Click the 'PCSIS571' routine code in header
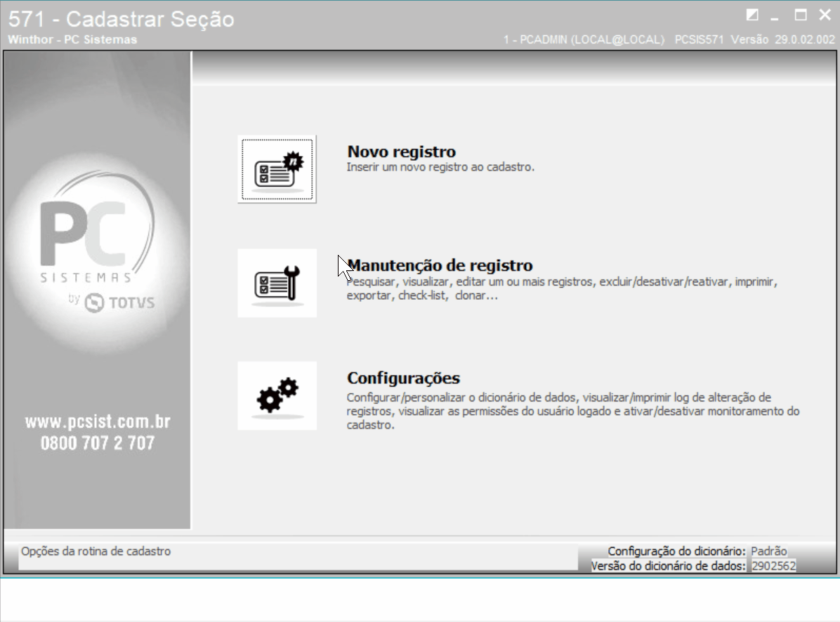Screen dimensions: 840x622 tap(699, 39)
